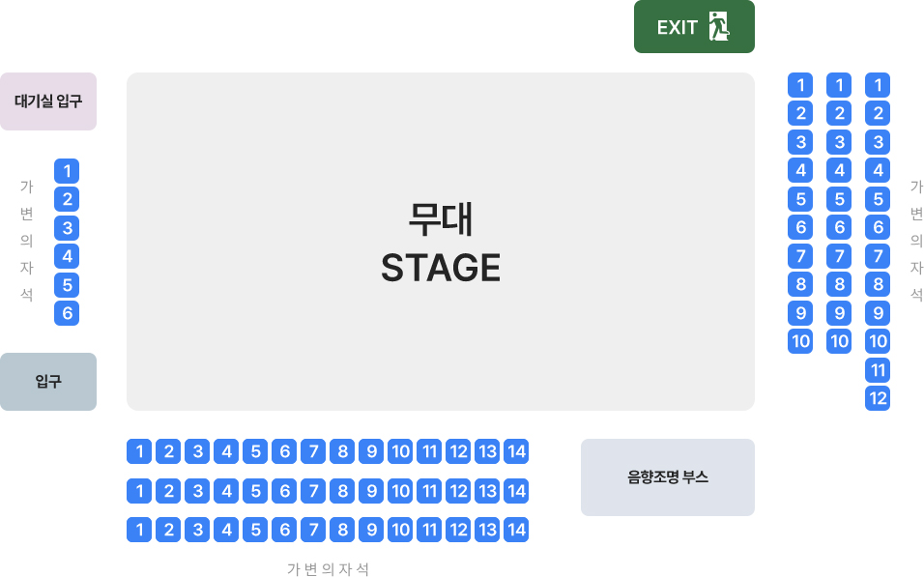The width and height of the screenshot is (924, 577).
Task: Choose seat 3 in the left side section
Action: tap(67, 229)
